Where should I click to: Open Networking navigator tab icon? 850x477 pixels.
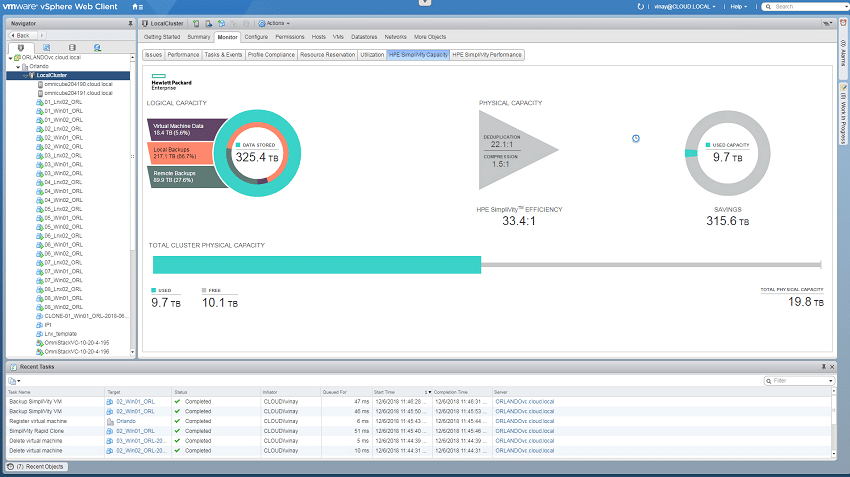click(97, 48)
